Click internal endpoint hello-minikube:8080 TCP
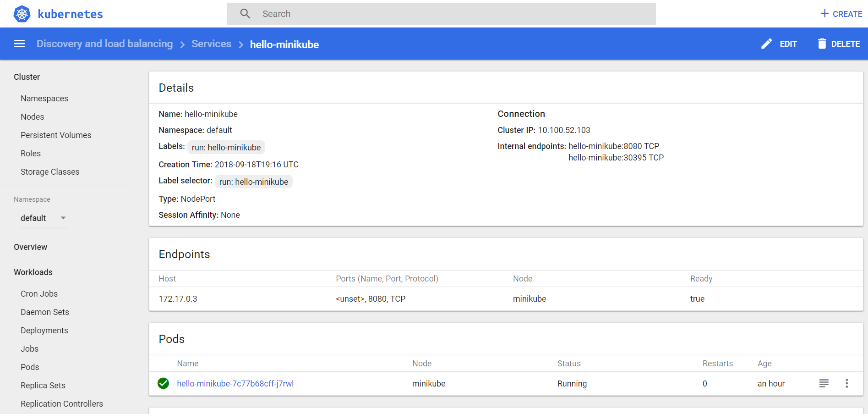Viewport: 868px width, 414px height. [x=614, y=146]
